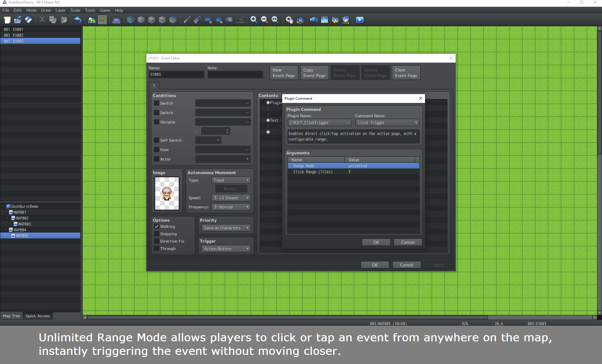This screenshot has width=602, height=364.
Task: Select the Pencil drawing tool
Action: pos(187,20)
